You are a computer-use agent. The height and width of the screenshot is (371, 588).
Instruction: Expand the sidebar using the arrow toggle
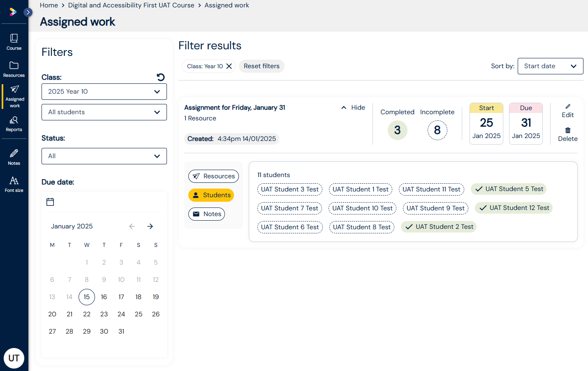[28, 12]
